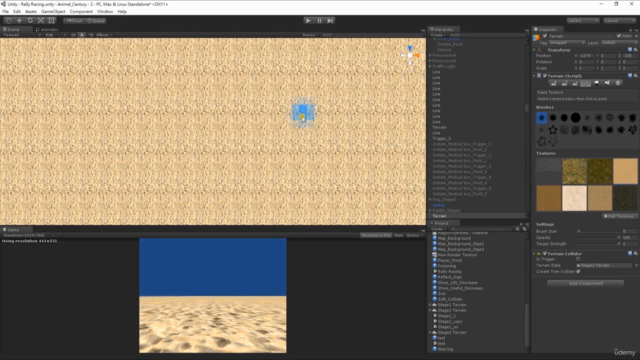The height and width of the screenshot is (360, 640).
Task: Select the Move tool in the toolbar
Action: click(x=19, y=20)
